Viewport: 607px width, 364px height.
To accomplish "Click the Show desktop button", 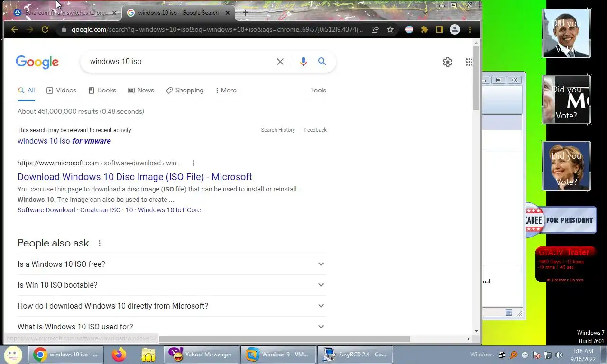I will (603, 355).
